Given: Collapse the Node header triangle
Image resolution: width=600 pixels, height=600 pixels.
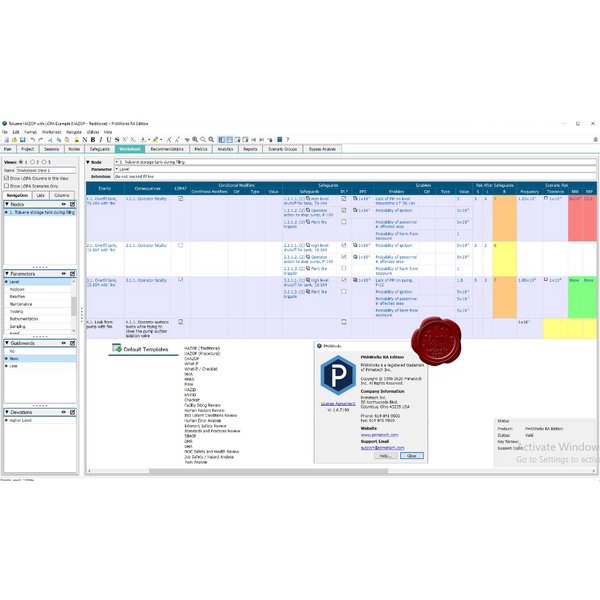Looking at the screenshot, I should coord(87,161).
